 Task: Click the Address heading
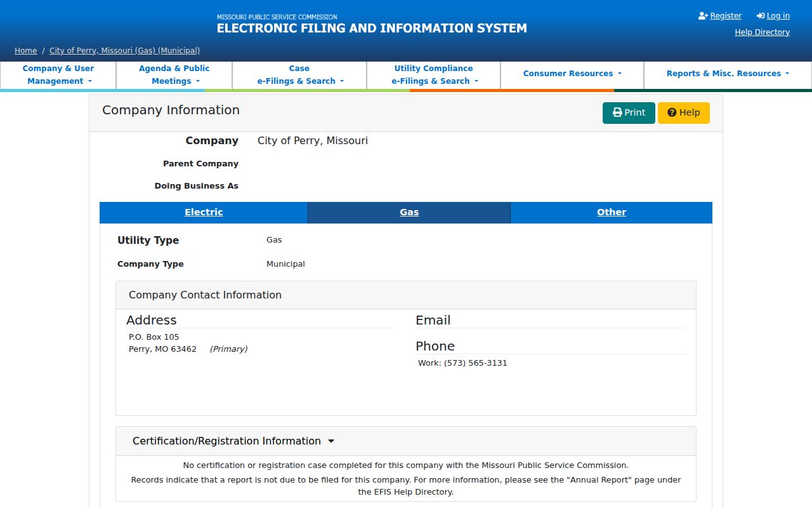[152, 321]
